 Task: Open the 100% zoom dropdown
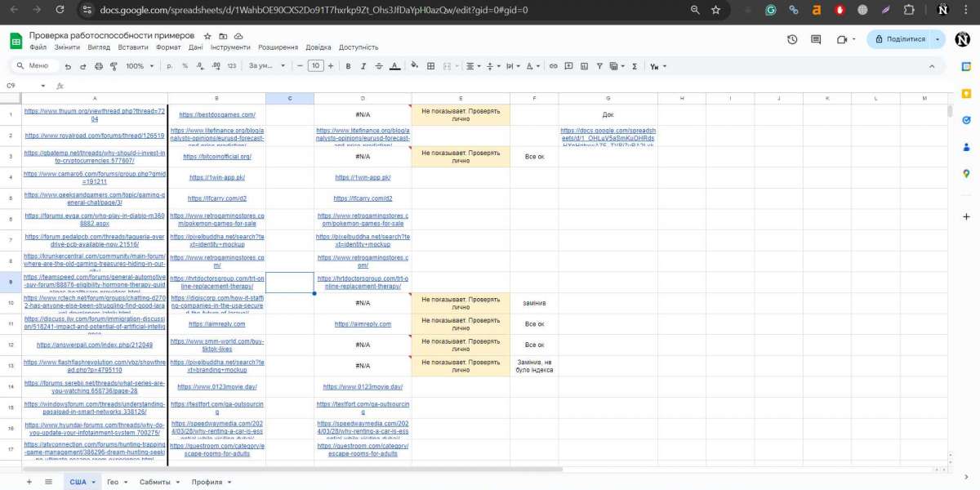[138, 66]
